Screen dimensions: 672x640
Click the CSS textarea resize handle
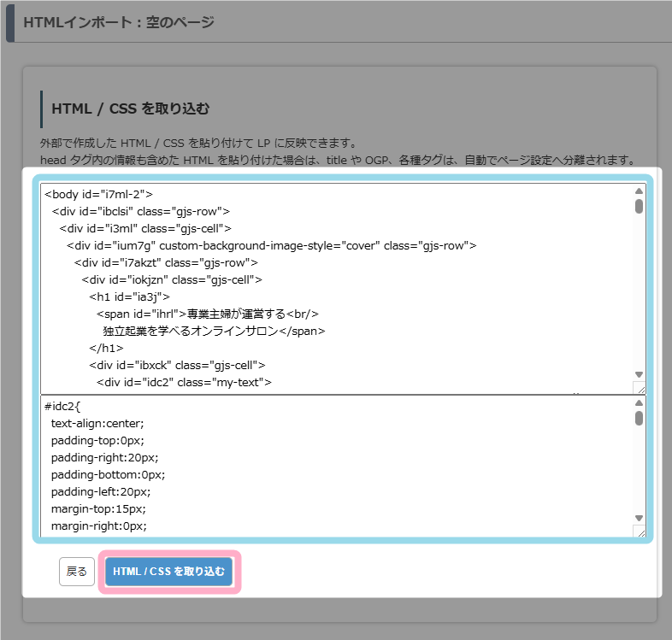coord(639,531)
